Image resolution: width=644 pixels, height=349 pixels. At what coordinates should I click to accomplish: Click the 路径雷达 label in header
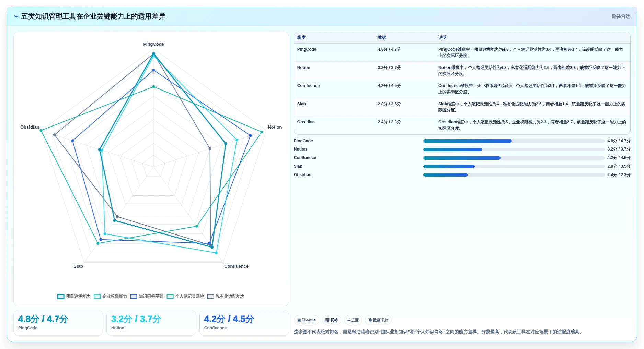tap(621, 16)
